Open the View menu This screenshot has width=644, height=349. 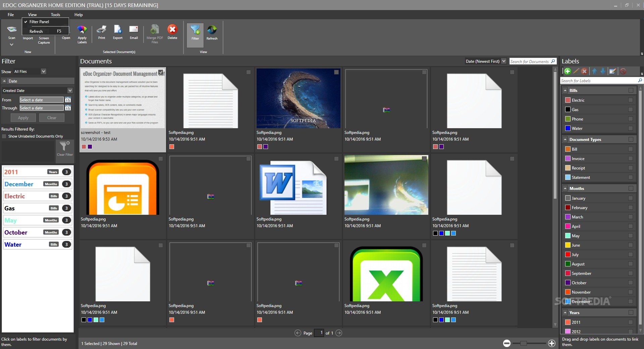pos(32,14)
